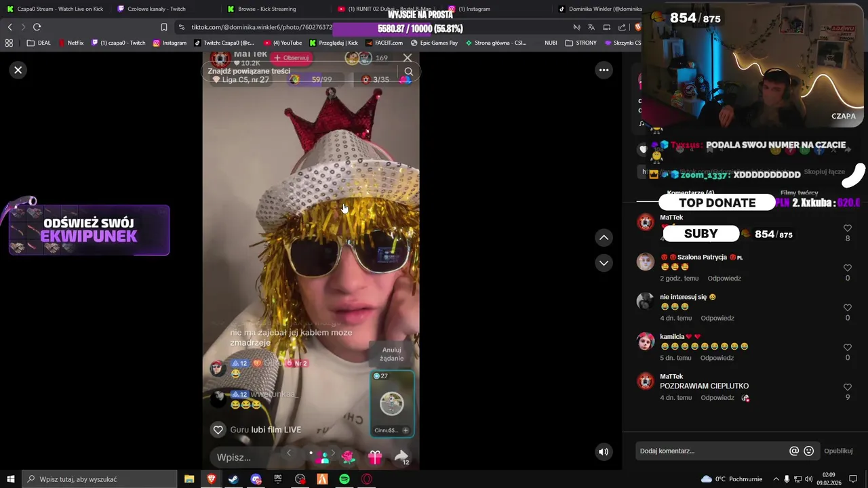The width and height of the screenshot is (868, 488).
Task: Reply to Szalona Patrycja's comment via Odpowiedz
Action: (x=724, y=279)
